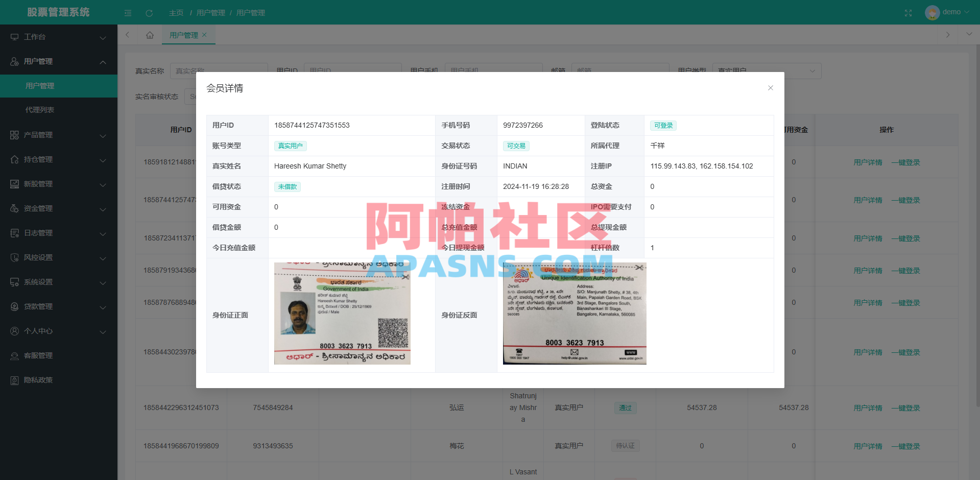Viewport: 980px width, 480px height.
Task: Click the 一键登录 link in first row
Action: tap(906, 162)
